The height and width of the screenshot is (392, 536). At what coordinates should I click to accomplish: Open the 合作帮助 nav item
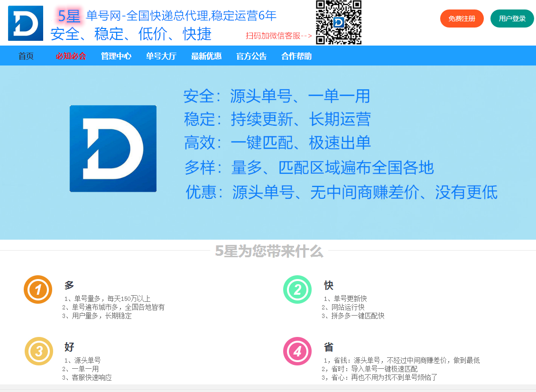click(x=297, y=56)
